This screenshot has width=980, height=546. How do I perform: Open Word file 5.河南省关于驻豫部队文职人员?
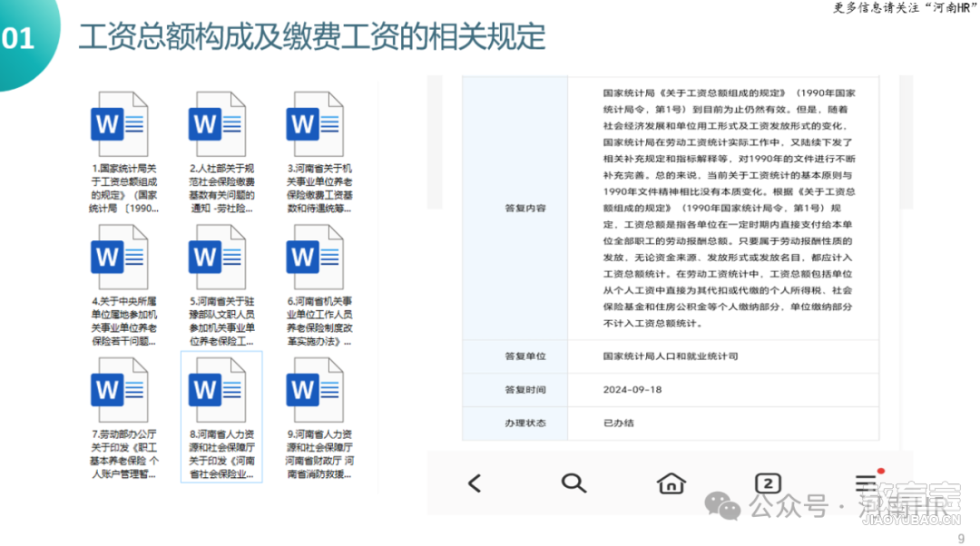pos(218,257)
